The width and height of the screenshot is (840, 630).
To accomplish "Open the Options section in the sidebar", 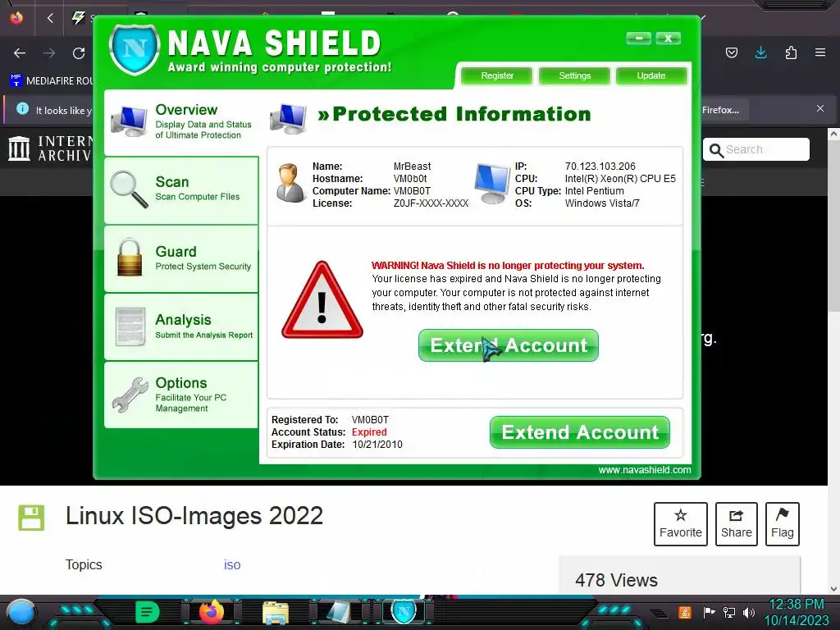I will pyautogui.click(x=181, y=395).
